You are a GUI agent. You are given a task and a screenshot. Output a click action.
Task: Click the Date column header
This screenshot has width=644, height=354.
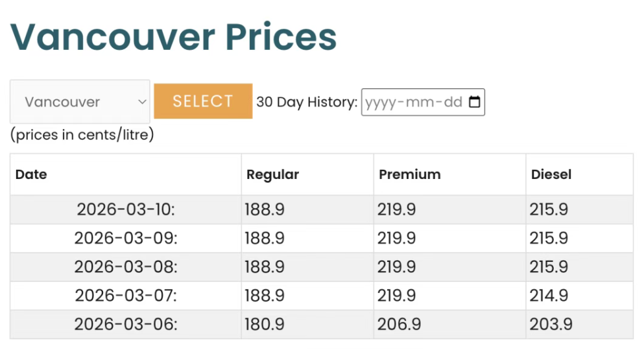(x=31, y=174)
